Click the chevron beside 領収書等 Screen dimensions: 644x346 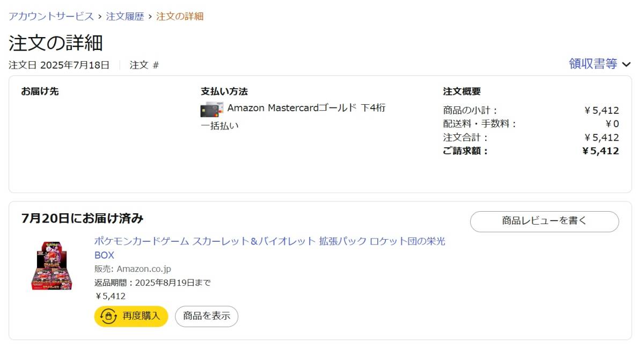pyautogui.click(x=626, y=64)
